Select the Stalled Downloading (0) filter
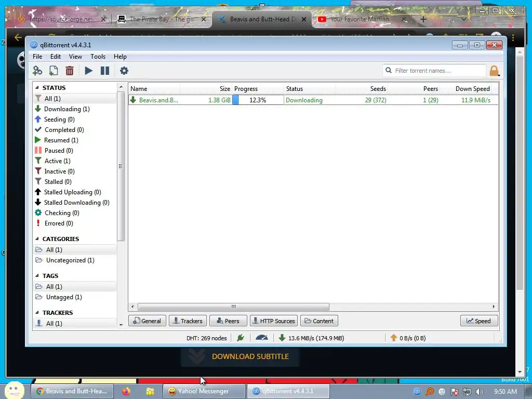Screen dimensions: 532x399 coord(76,203)
